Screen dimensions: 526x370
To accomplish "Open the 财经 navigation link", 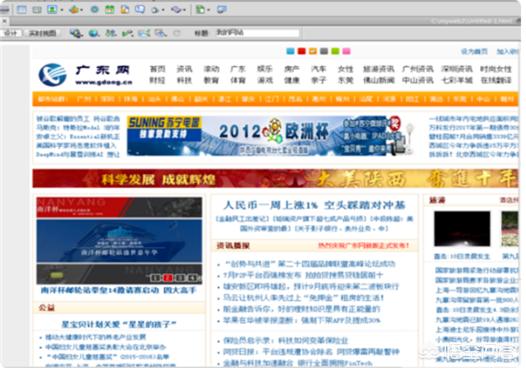I will pos(157,80).
